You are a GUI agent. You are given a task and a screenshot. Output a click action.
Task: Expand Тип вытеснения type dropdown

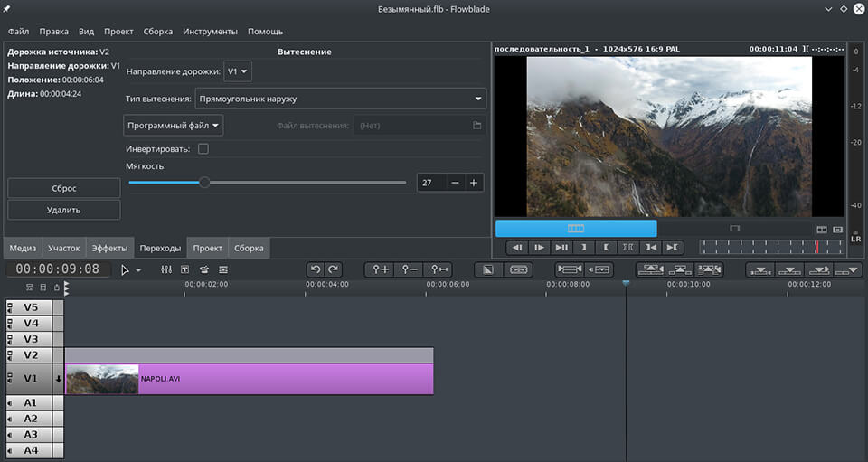click(x=340, y=99)
